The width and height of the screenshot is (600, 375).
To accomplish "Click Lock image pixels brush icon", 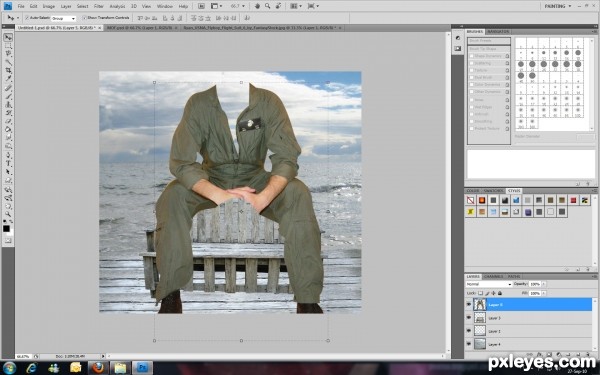I will 487,293.
